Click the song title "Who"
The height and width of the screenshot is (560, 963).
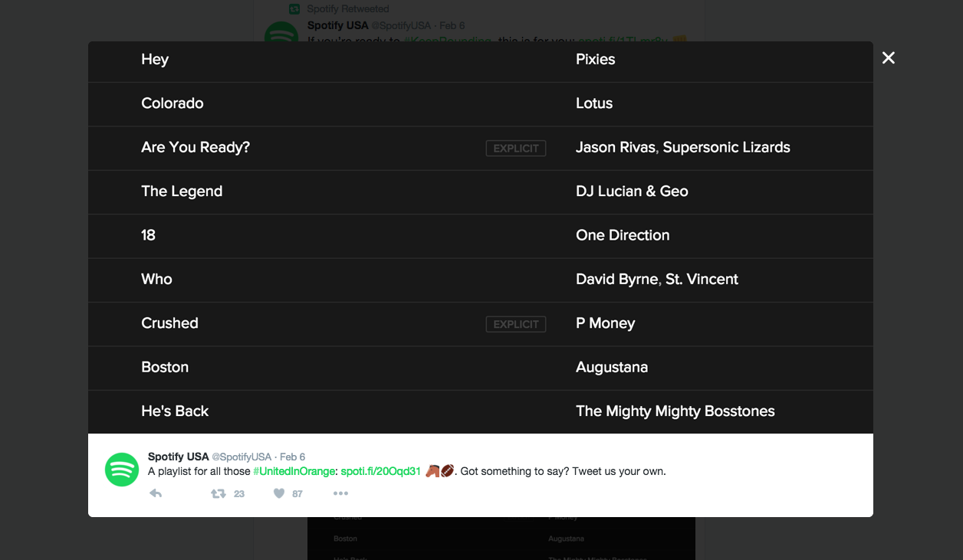[156, 280]
